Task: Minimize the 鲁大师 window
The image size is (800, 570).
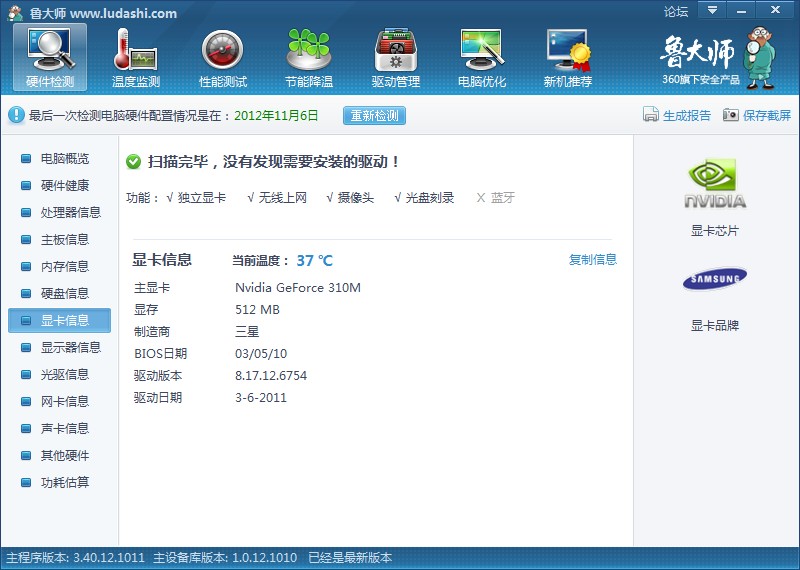Action: (741, 10)
